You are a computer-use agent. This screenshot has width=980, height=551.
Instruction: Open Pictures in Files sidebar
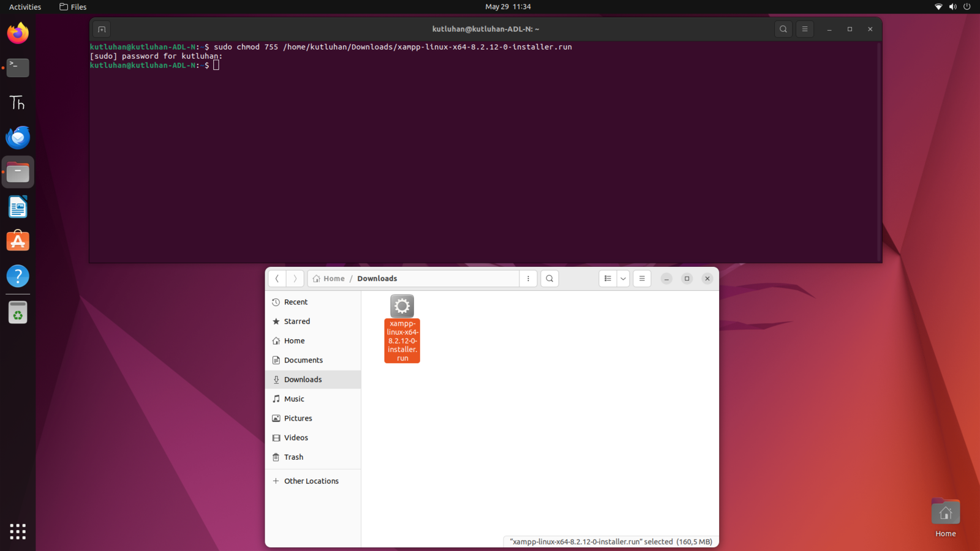(x=313, y=418)
